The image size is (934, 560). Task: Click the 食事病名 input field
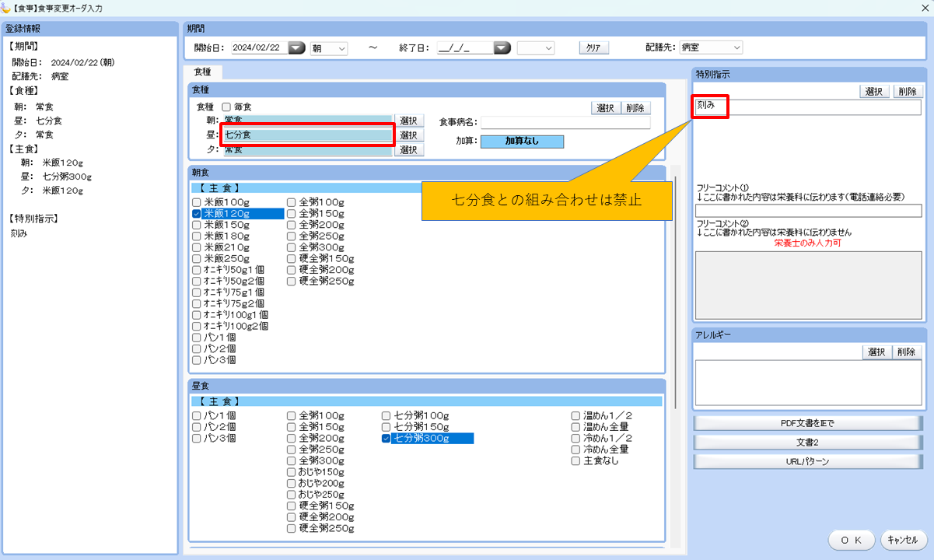click(x=565, y=122)
